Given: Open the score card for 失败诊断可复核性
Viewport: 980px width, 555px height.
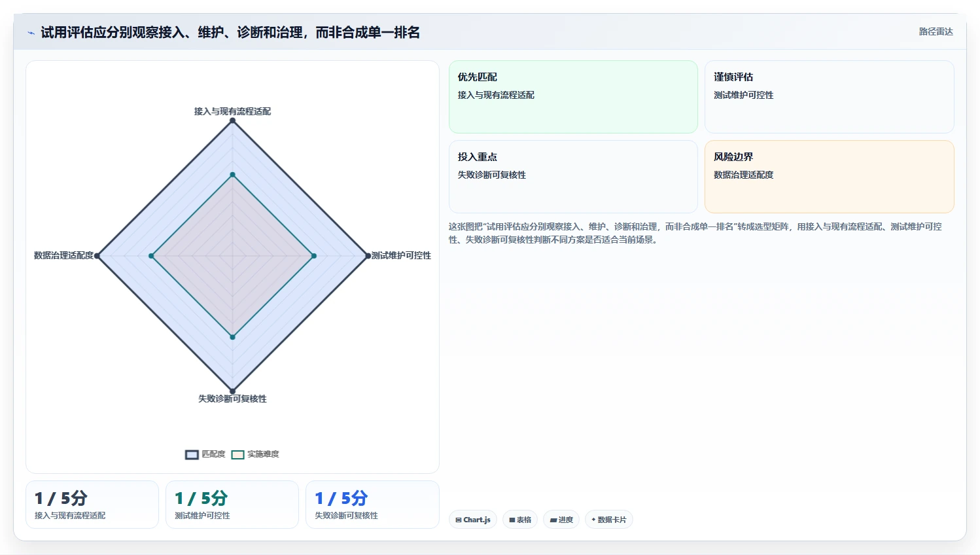Looking at the screenshot, I should [x=372, y=505].
